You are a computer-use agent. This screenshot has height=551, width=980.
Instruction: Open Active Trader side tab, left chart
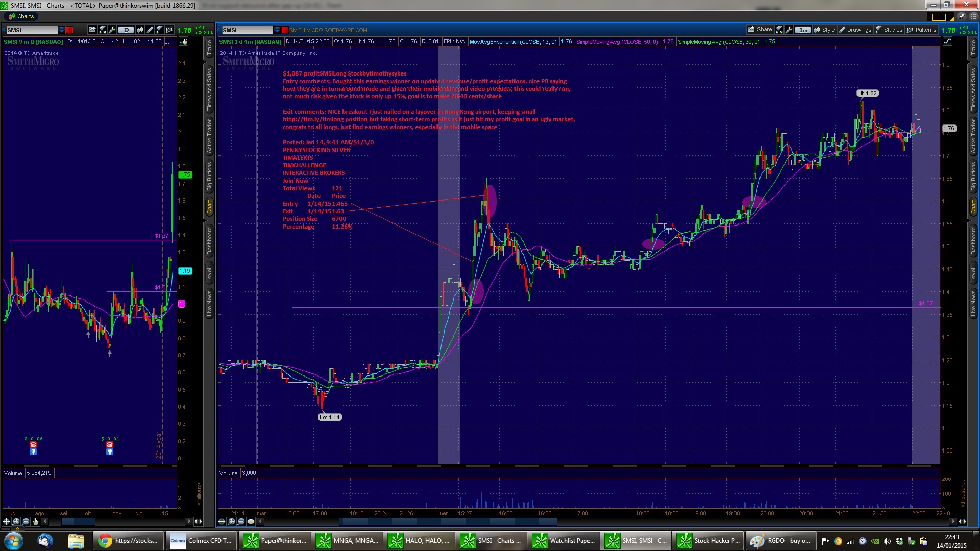pos(209,137)
